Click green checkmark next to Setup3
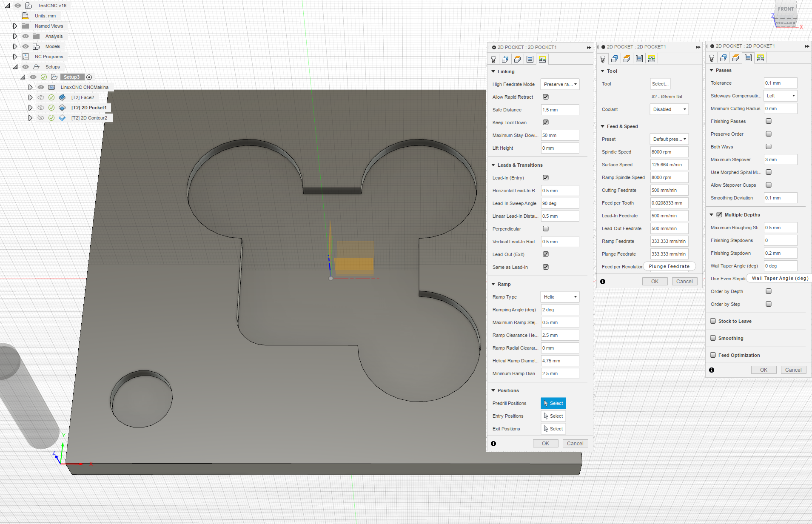This screenshot has height=524, width=812. tap(44, 77)
